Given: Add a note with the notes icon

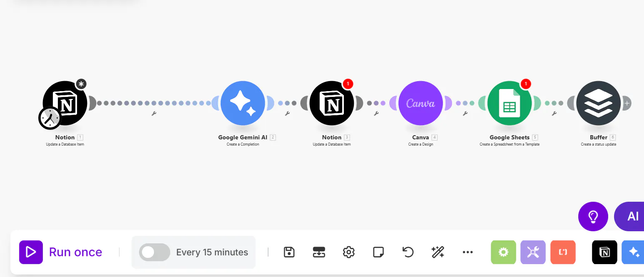Looking at the screenshot, I should point(378,252).
